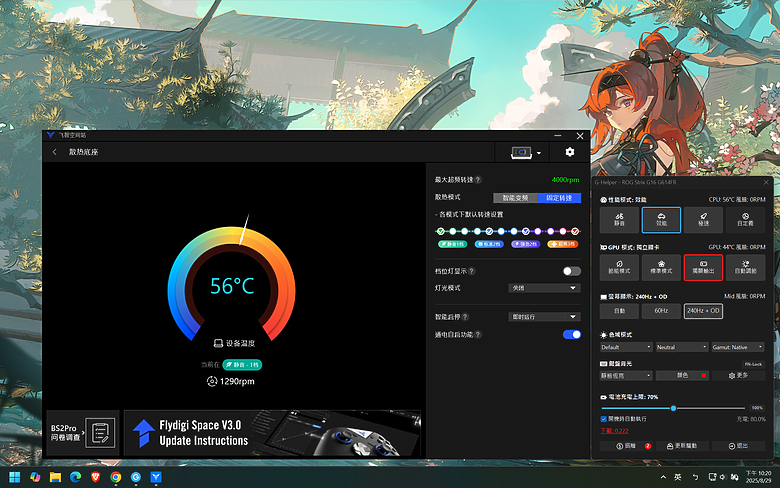The image size is (780, 488).
Task: Select 节能模式 eco GPU mode
Action: point(619,268)
